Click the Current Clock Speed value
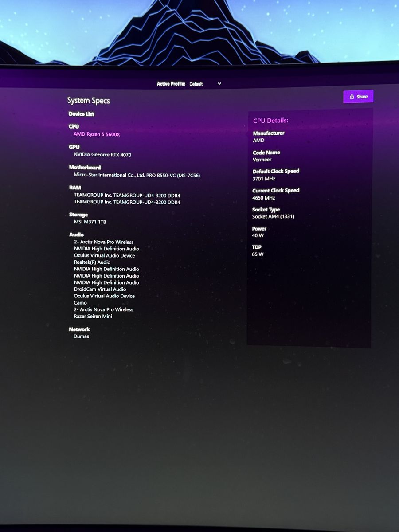399x532 pixels. pos(263,198)
